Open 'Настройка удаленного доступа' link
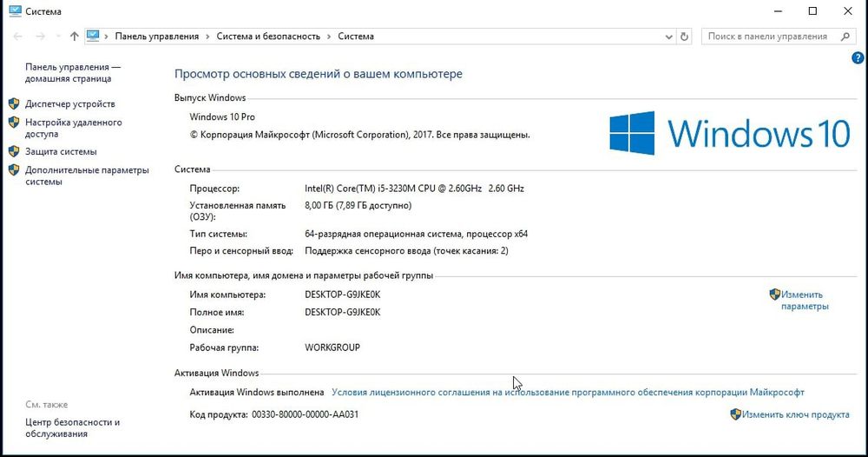868x457 pixels. tap(73, 128)
